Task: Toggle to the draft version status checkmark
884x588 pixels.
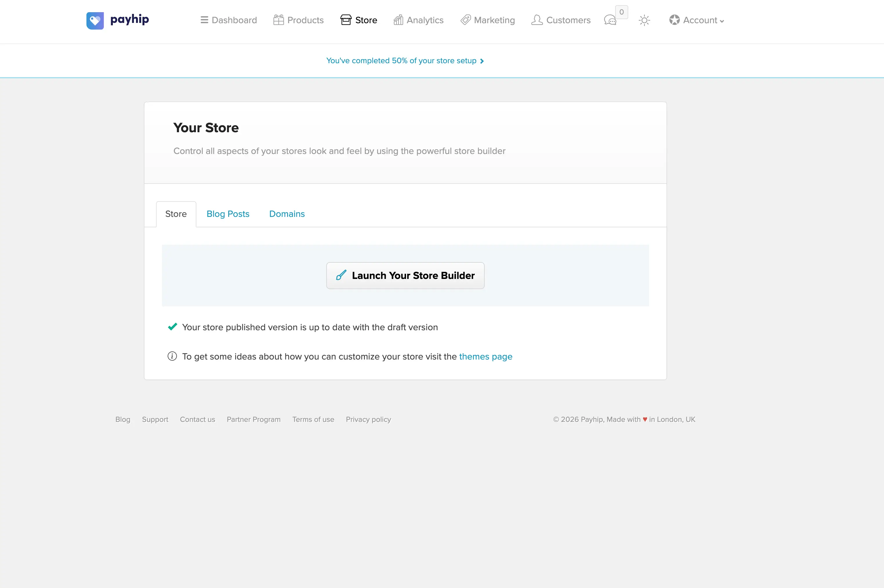Action: (172, 327)
